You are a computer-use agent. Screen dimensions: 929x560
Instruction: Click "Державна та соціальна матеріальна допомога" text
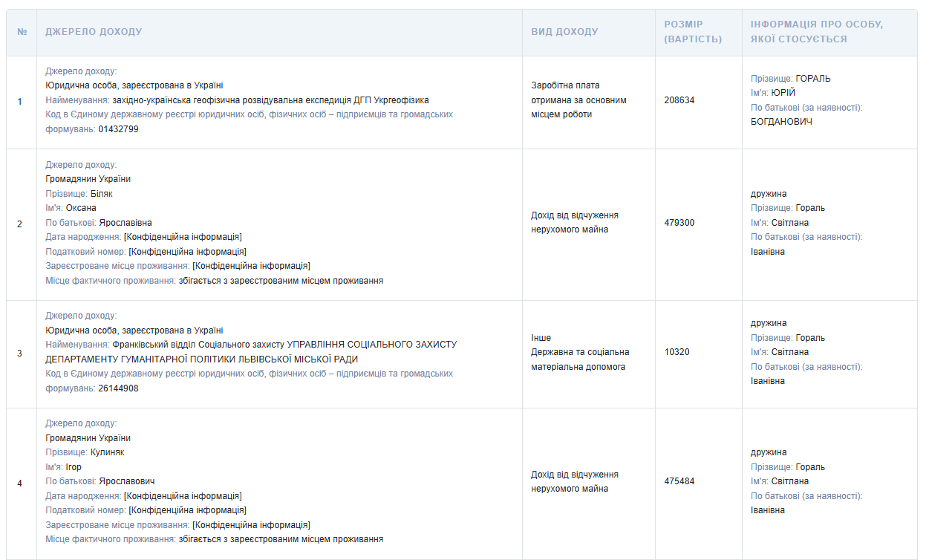click(579, 359)
